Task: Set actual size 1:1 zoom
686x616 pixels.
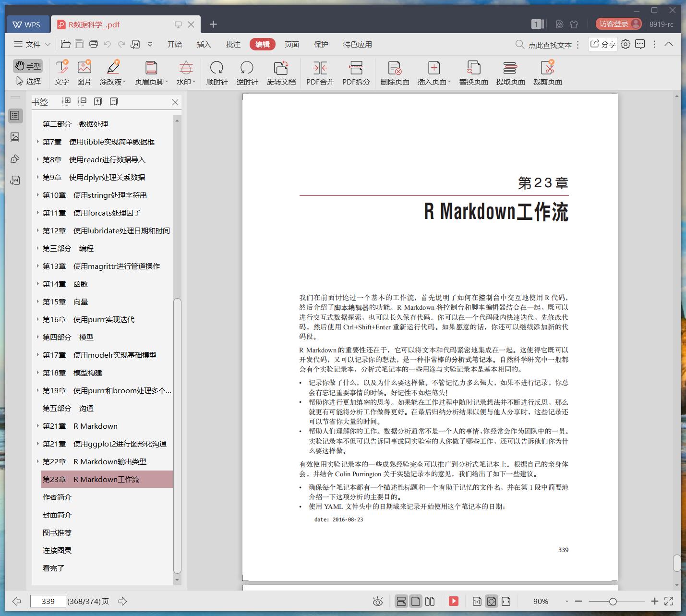Action: pyautogui.click(x=477, y=601)
